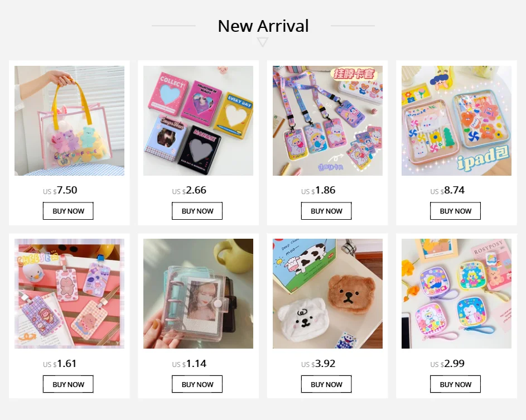Open the transparent bear tote bag image
This screenshot has height=420, width=526.
pos(69,120)
